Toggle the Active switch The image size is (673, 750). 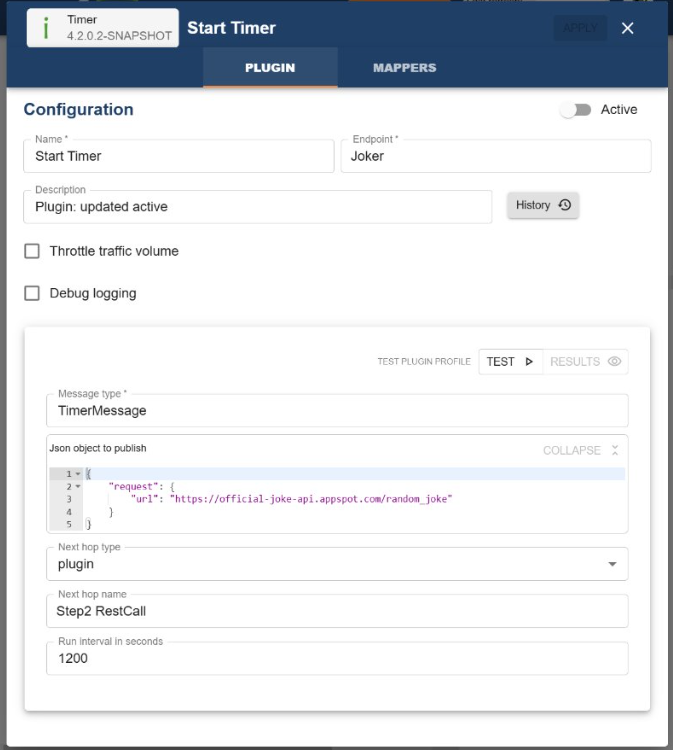[576, 110]
